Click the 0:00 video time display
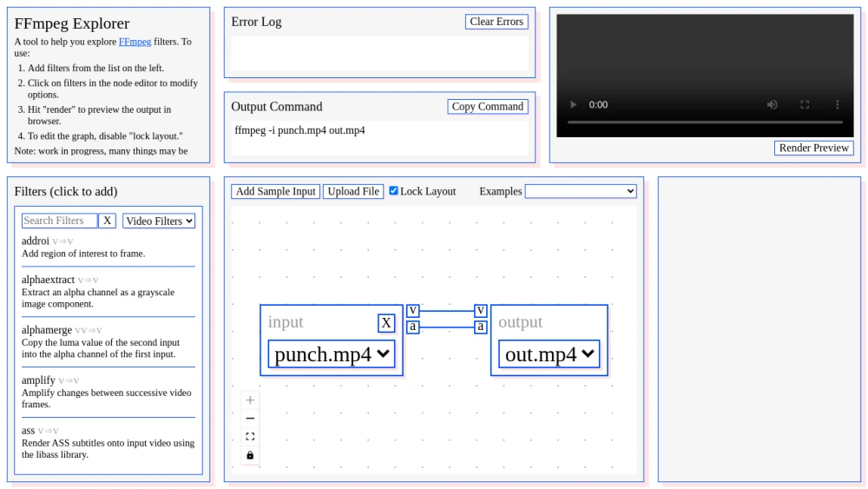Screen dimensions: 868x489 click(598, 105)
